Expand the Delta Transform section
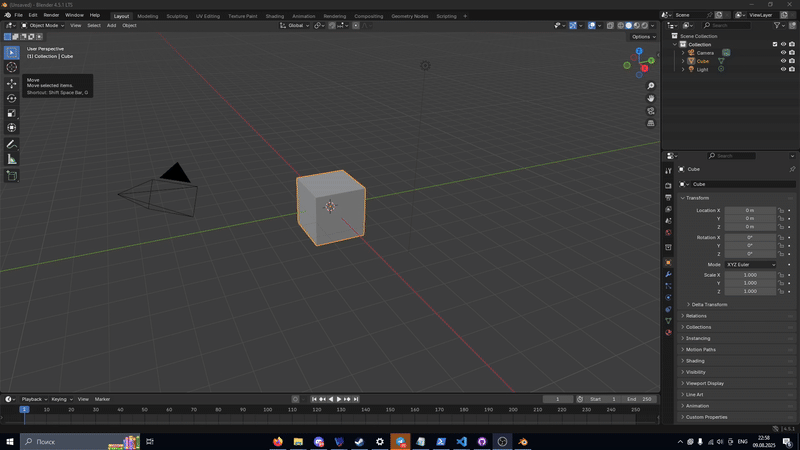This screenshot has height=450, width=800. pos(708,304)
